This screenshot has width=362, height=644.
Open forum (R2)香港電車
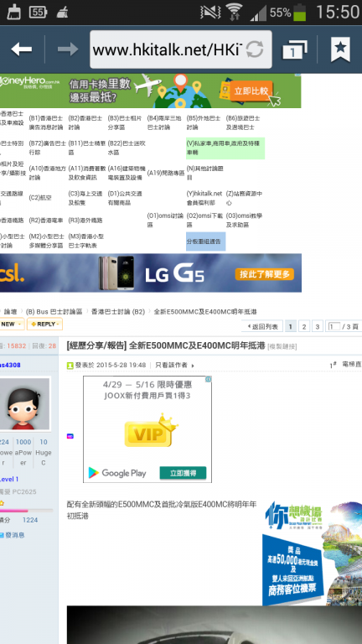tap(46, 221)
